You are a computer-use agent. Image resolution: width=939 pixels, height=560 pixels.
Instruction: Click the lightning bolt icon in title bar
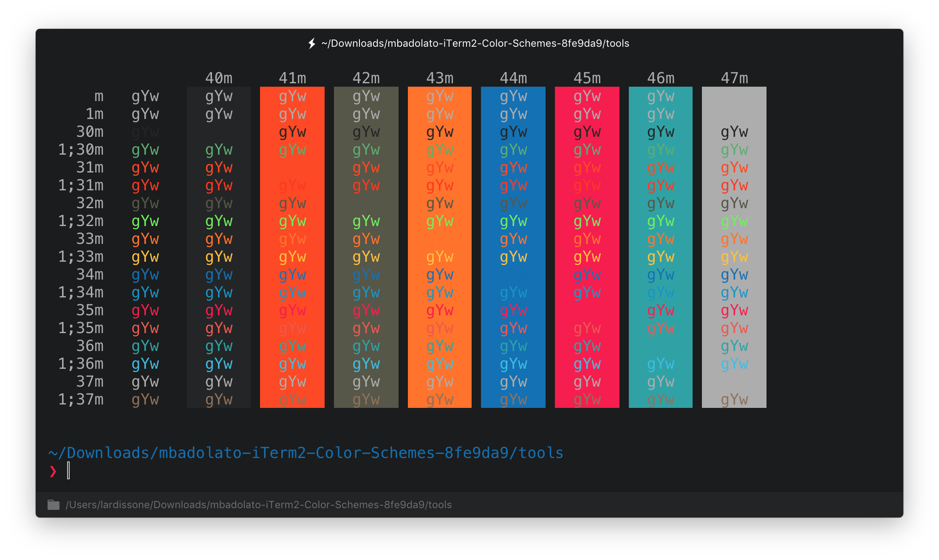[312, 43]
